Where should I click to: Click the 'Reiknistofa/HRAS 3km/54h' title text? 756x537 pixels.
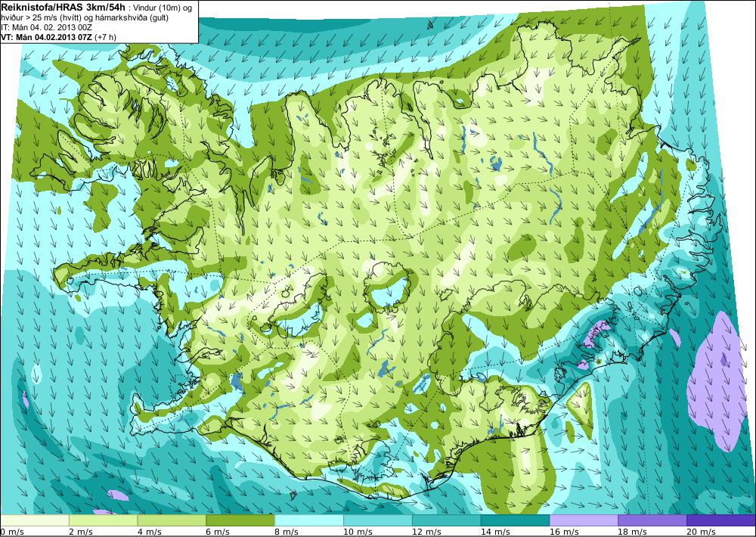63,6
